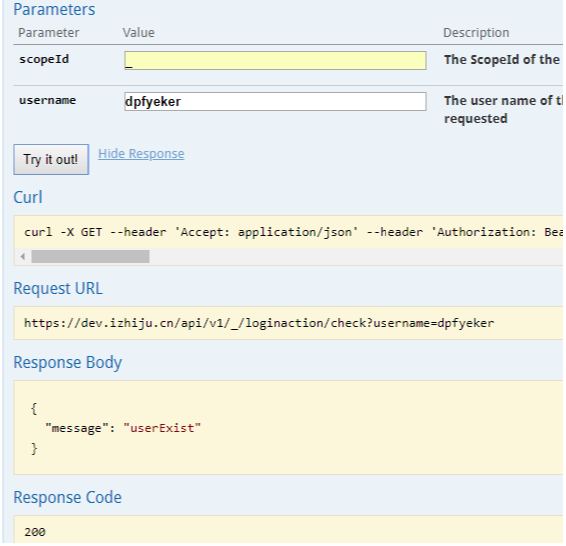Click the Response Body heading

(68, 362)
